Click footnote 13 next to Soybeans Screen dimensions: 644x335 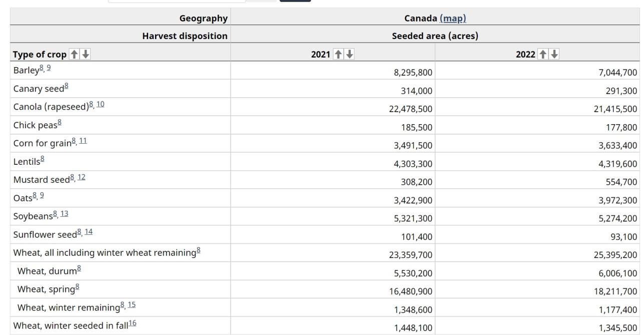[65, 214]
